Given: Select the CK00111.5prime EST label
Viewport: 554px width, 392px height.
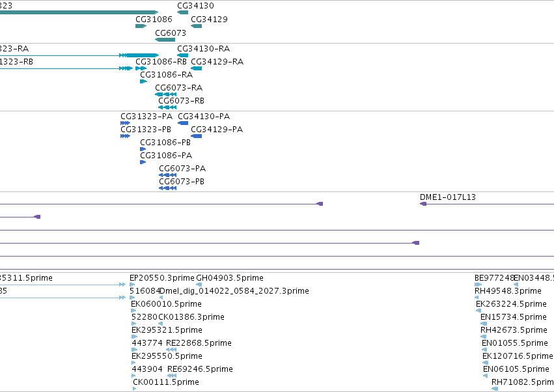Looking at the screenshot, I should pos(166,382).
